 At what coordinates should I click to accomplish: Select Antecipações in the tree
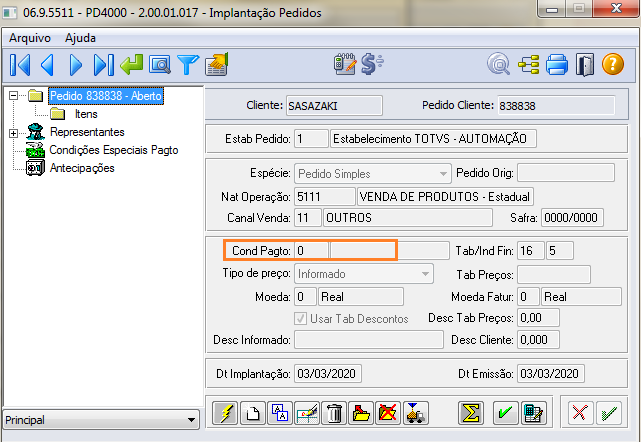tap(82, 168)
